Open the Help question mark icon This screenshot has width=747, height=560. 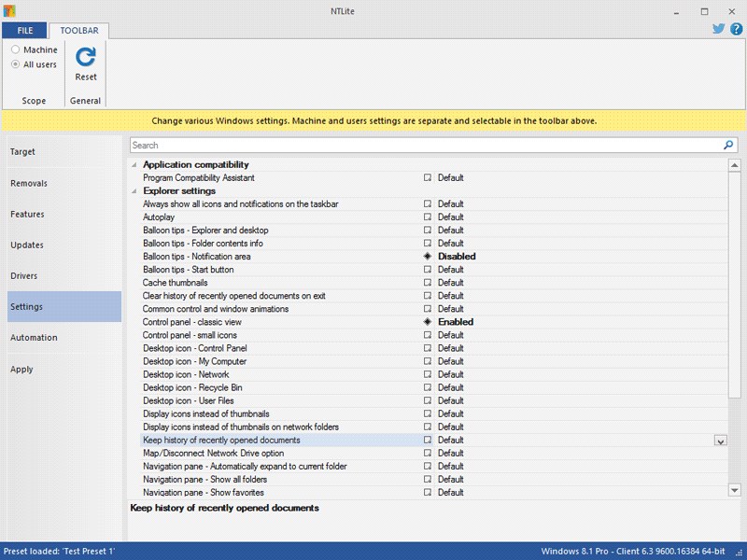[x=736, y=29]
